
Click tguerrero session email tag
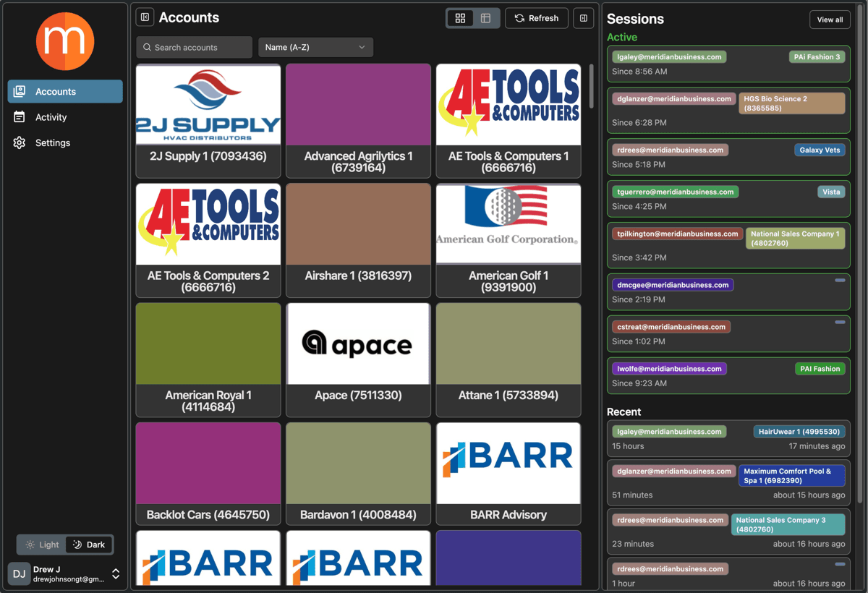pyautogui.click(x=675, y=192)
